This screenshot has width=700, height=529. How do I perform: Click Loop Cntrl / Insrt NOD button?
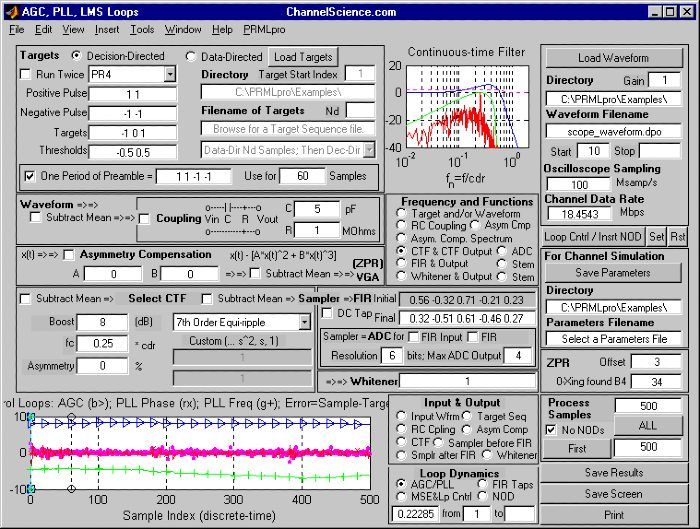[593, 237]
